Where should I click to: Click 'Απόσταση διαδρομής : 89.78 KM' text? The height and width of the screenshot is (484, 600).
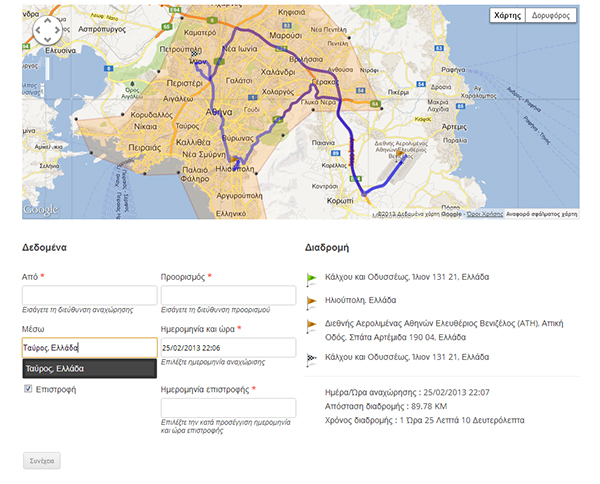(x=386, y=406)
